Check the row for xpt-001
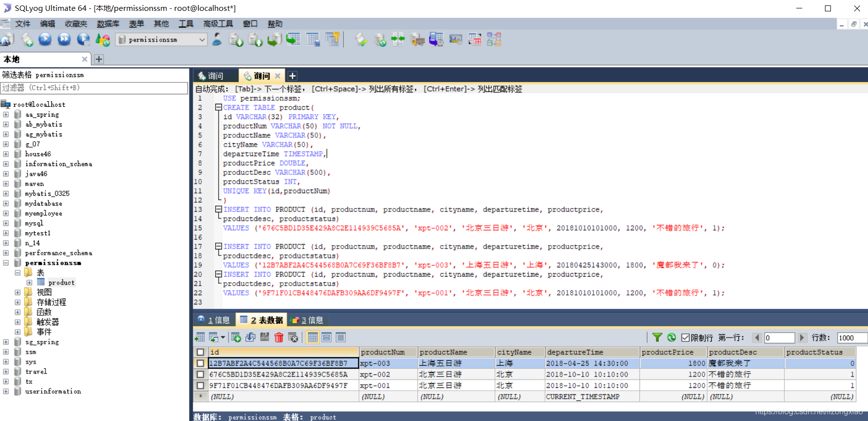This screenshot has height=421, width=868. 200,385
